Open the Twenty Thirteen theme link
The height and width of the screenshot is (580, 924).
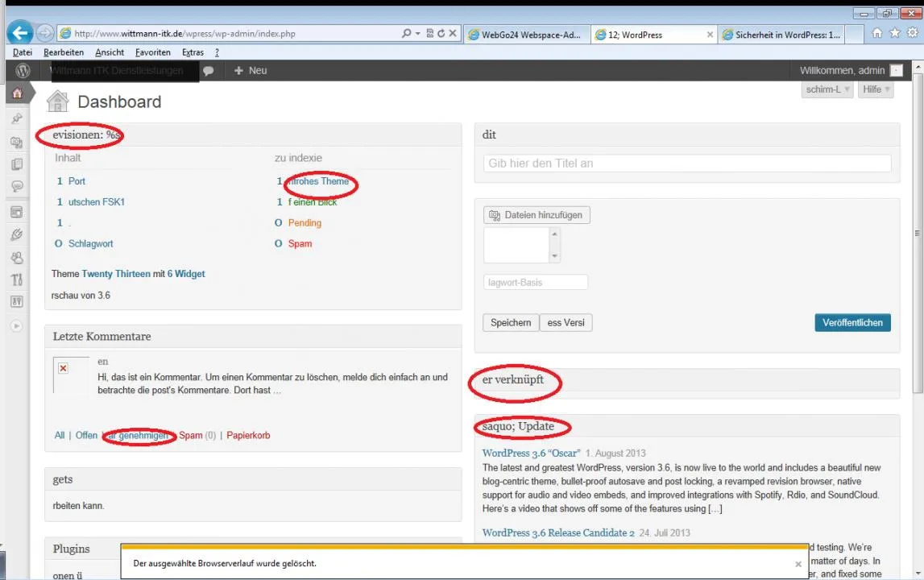pos(116,274)
